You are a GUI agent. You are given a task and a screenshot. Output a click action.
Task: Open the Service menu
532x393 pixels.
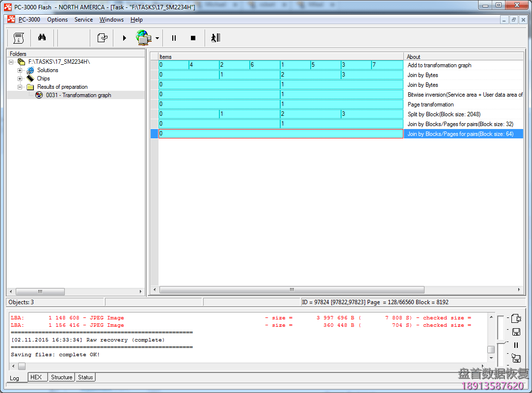click(x=83, y=20)
